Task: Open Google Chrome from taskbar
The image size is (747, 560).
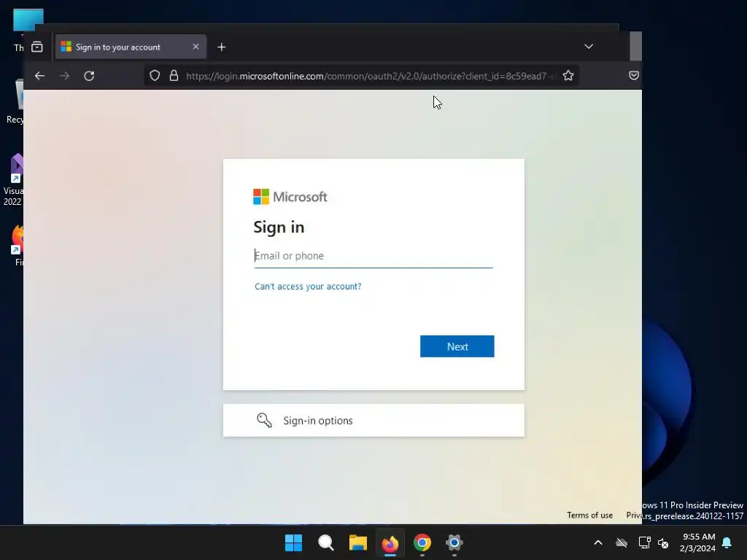Action: pyautogui.click(x=422, y=542)
